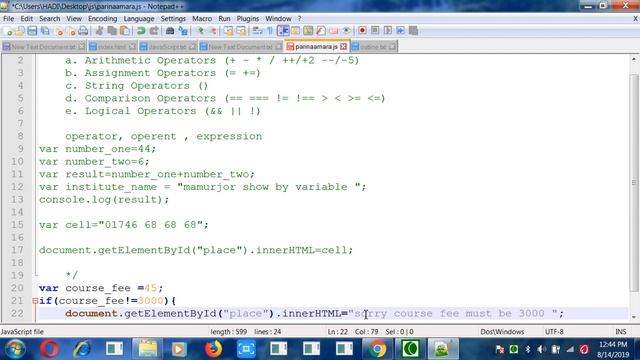Click the Dos\Windows line ending status entry
The height and width of the screenshot is (360, 640).
coord(502,332)
